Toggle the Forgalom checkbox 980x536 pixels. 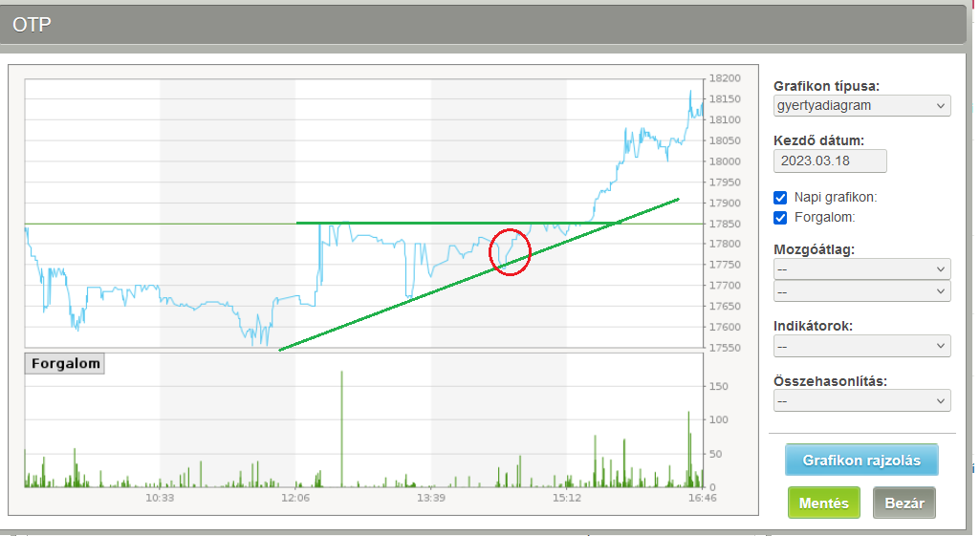780,218
